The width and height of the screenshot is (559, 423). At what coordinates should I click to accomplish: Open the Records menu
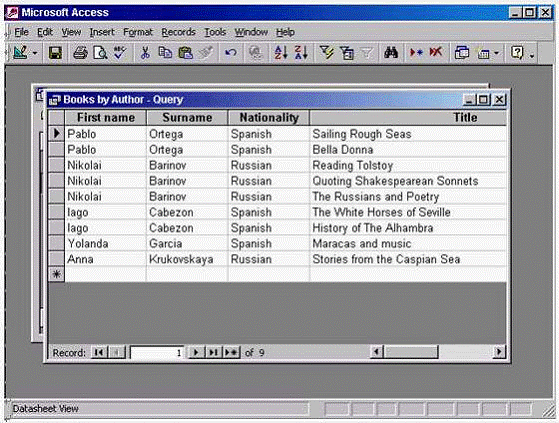(178, 32)
